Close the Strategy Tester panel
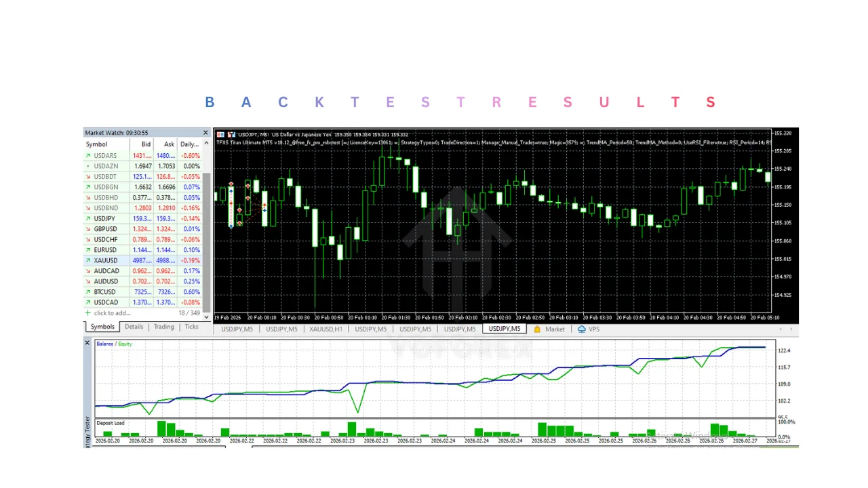Image resolution: width=868 pixels, height=488 pixels. [x=87, y=343]
